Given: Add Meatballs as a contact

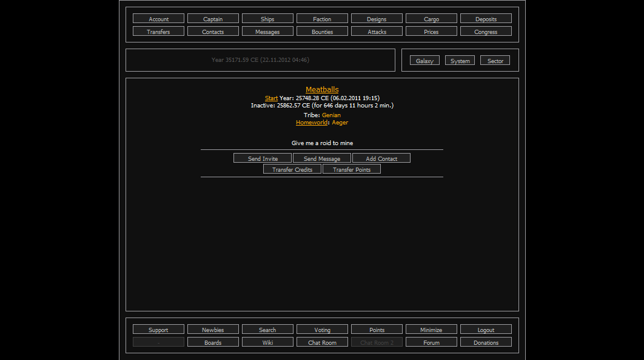Looking at the screenshot, I should (381, 158).
